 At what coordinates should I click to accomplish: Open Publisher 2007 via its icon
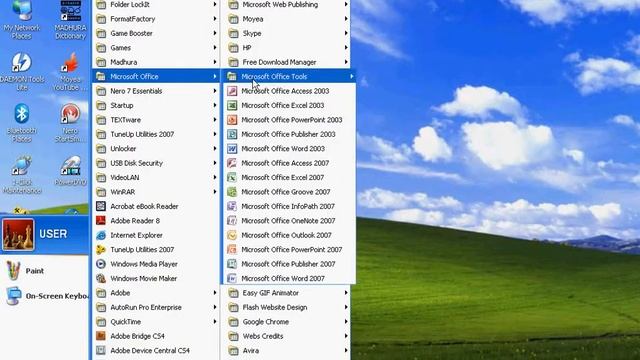(232, 264)
